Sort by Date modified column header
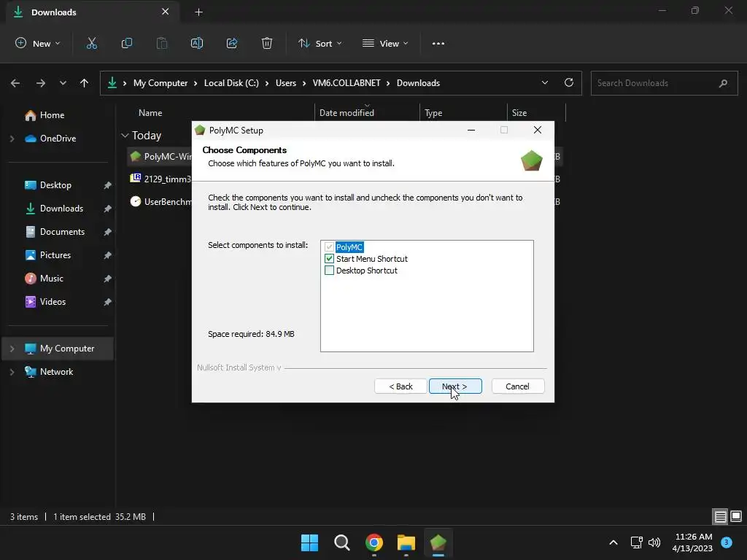This screenshot has width=747, height=560. [367, 113]
